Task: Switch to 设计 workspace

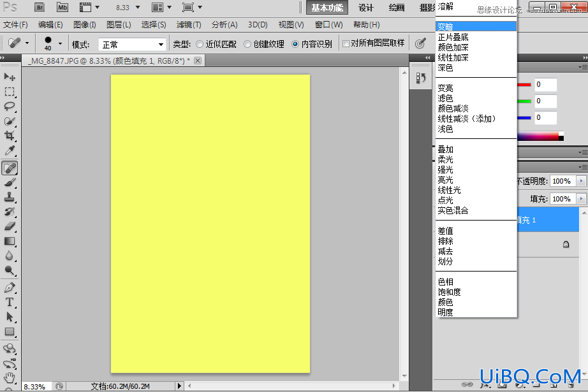Action: (x=365, y=8)
